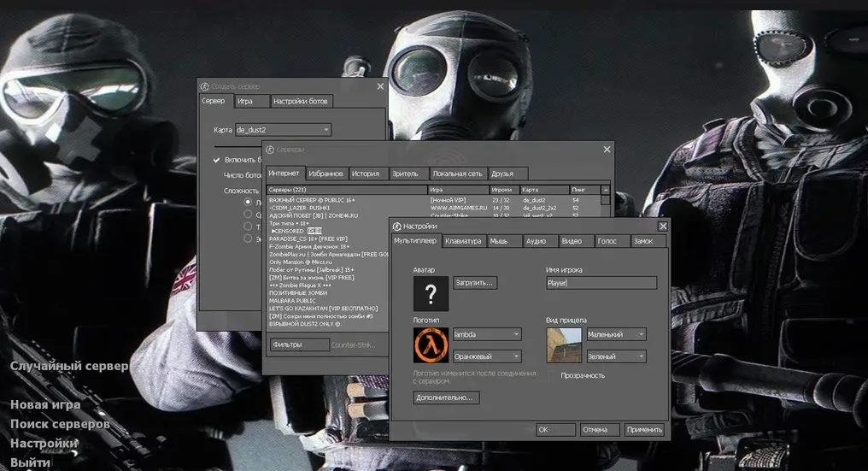Open the Маленький crosshair size dropdown

click(x=616, y=334)
